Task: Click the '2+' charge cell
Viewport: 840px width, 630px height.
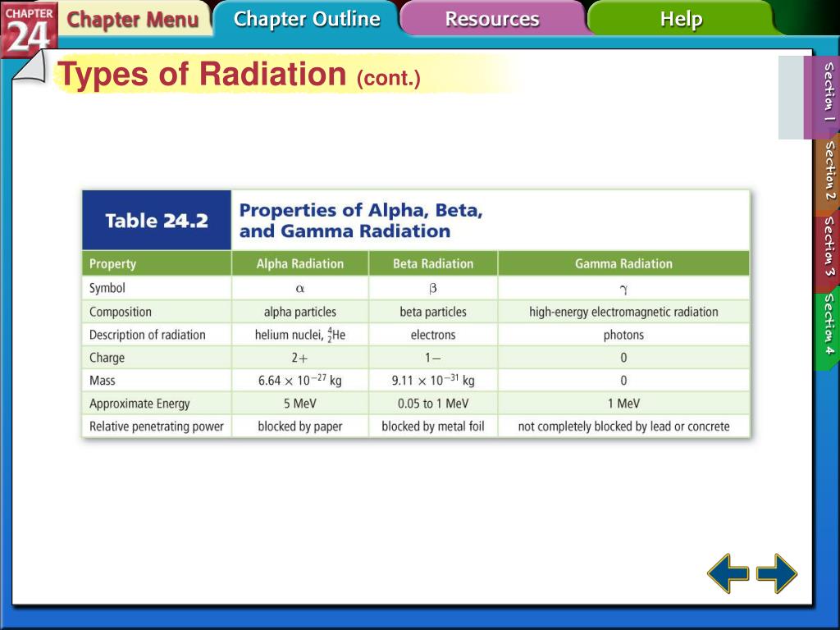Action: point(300,358)
